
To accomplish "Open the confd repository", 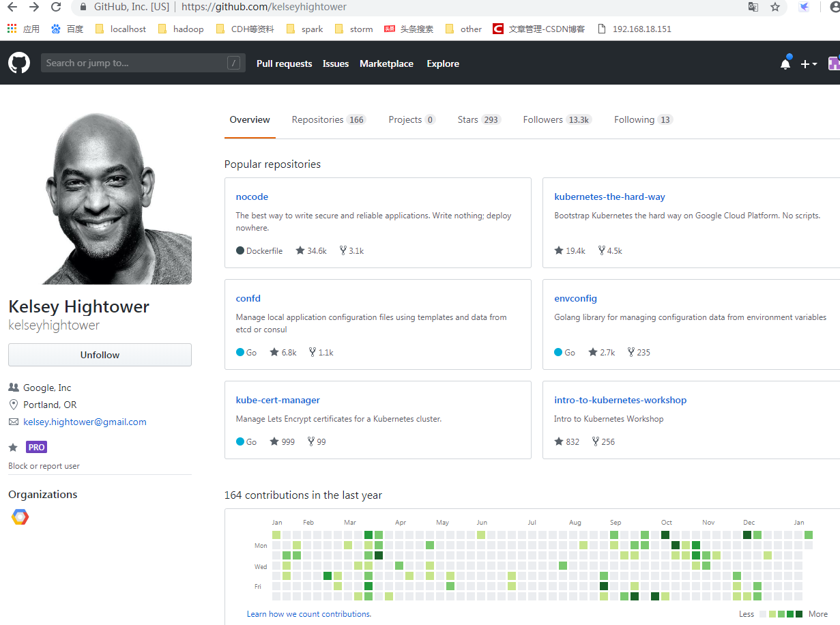I will point(248,298).
